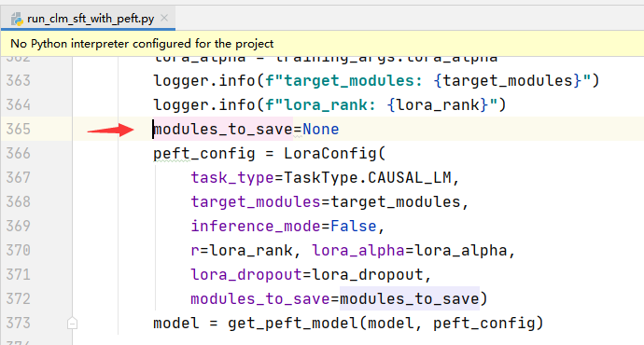This screenshot has width=644, height=345.
Task: Click line number 370 in the gutter
Action: 19,250
